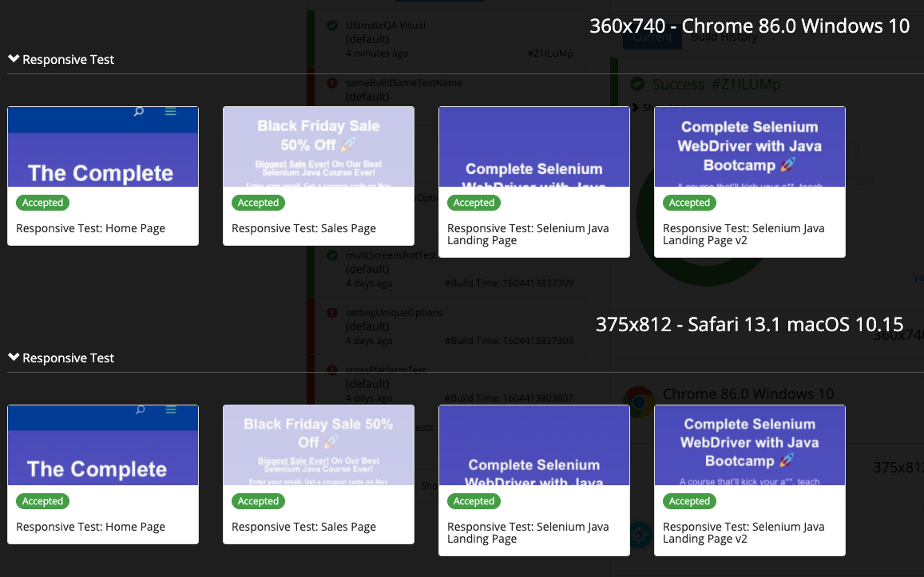
Task: Click Accepted badge on Safari Selenium Java Landing Page card
Action: click(474, 501)
